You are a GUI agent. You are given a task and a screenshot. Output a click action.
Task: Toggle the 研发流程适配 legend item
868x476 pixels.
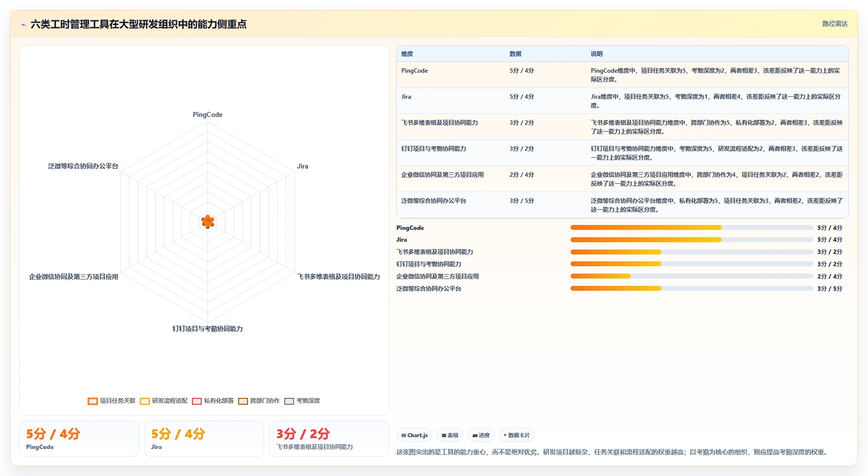pos(163,401)
